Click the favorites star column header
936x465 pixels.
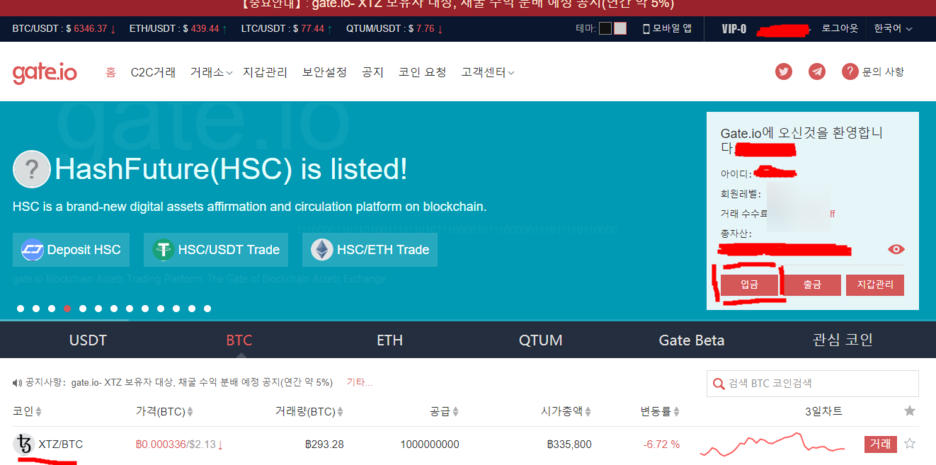(x=910, y=411)
